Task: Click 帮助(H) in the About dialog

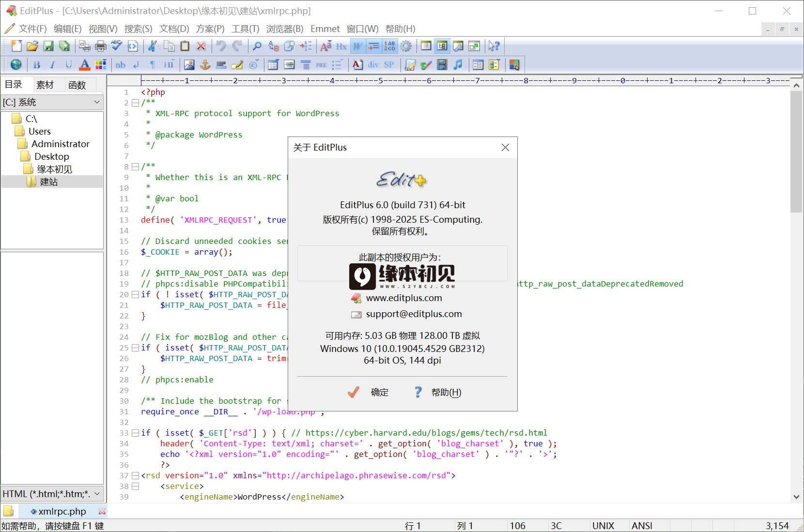Action: click(x=437, y=392)
